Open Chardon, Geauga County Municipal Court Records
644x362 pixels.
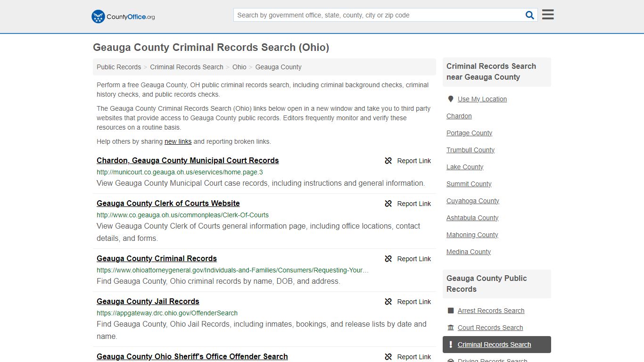pyautogui.click(x=188, y=160)
